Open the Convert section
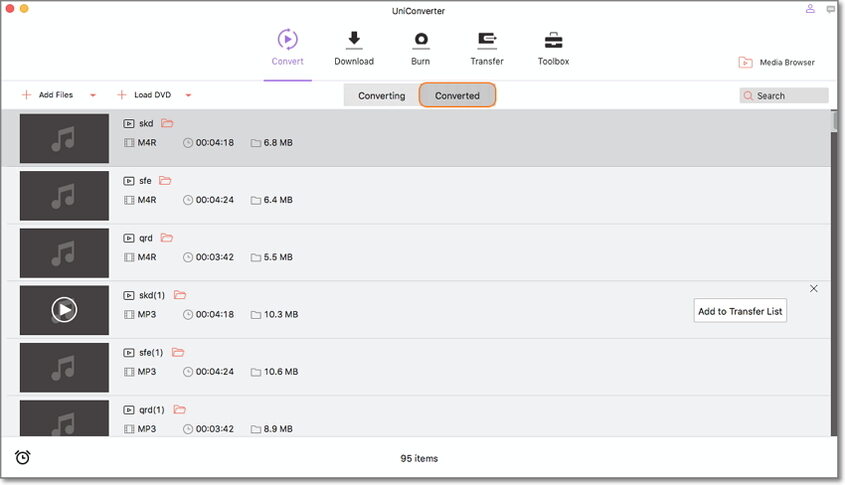The height and width of the screenshot is (485, 845). [287, 48]
